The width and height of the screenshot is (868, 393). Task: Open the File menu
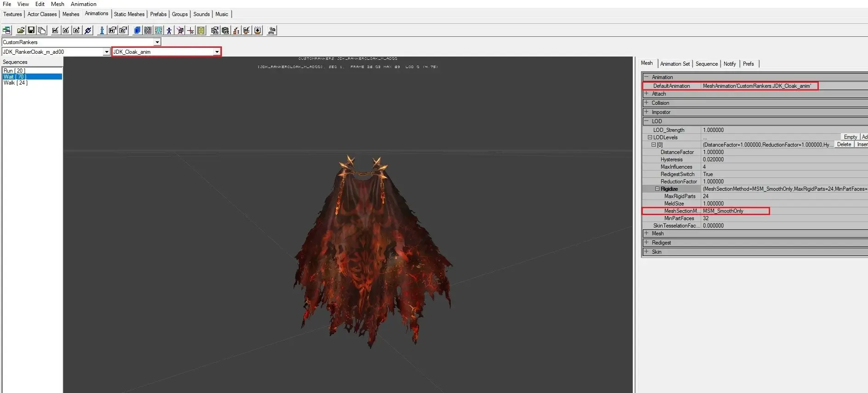[7, 4]
